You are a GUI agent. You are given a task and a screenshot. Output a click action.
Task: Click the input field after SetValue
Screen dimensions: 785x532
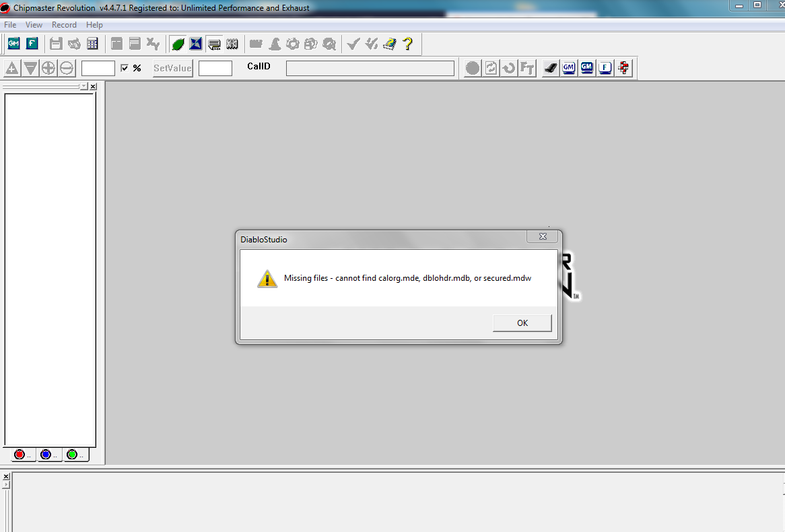215,68
